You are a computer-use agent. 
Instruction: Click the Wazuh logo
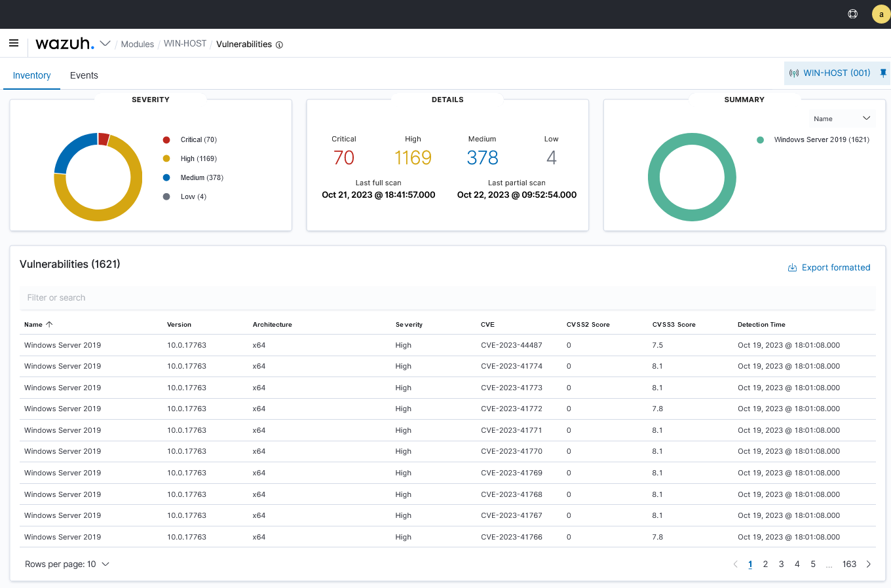(x=65, y=43)
